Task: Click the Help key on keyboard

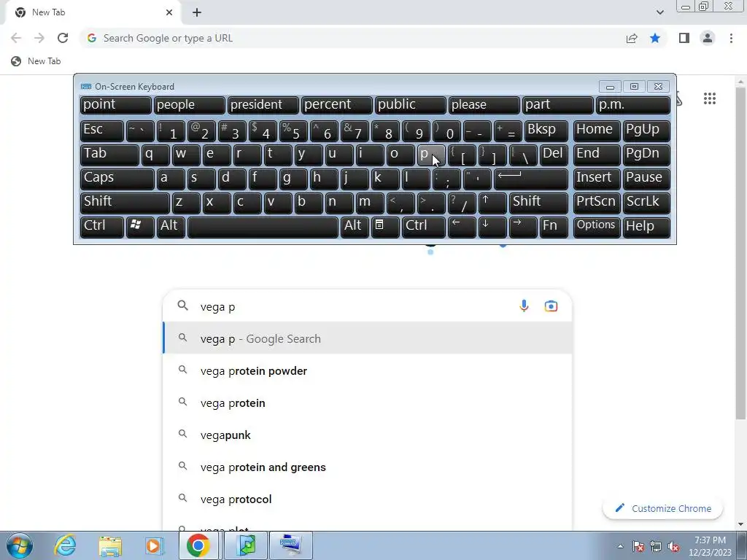Action: [646, 227]
